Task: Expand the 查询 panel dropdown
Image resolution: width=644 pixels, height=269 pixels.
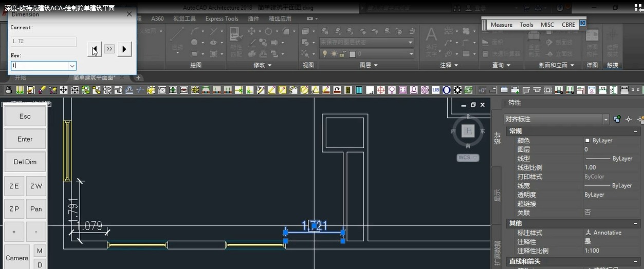Action: (508, 65)
